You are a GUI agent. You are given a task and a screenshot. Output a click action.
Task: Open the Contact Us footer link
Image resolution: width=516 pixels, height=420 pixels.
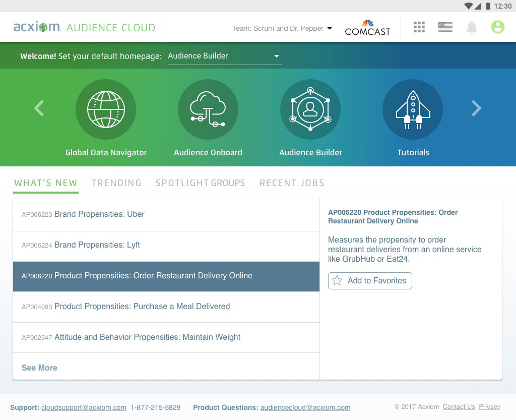(x=459, y=407)
